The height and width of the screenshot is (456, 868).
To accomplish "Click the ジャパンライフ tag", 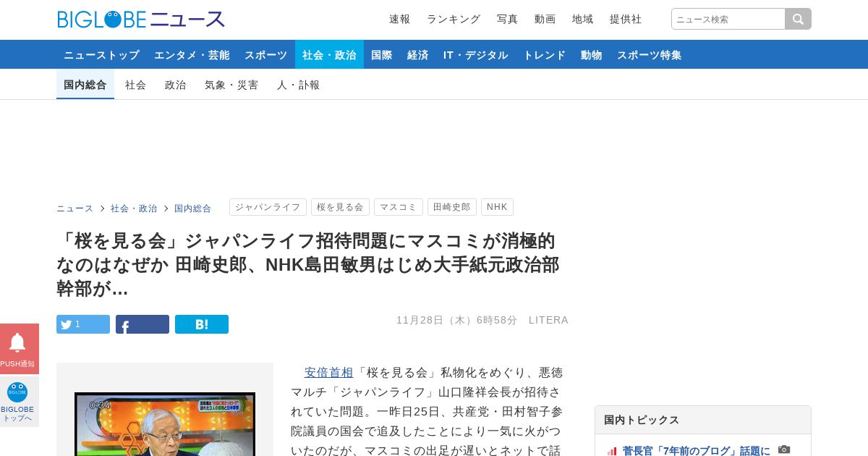I will 268,207.
